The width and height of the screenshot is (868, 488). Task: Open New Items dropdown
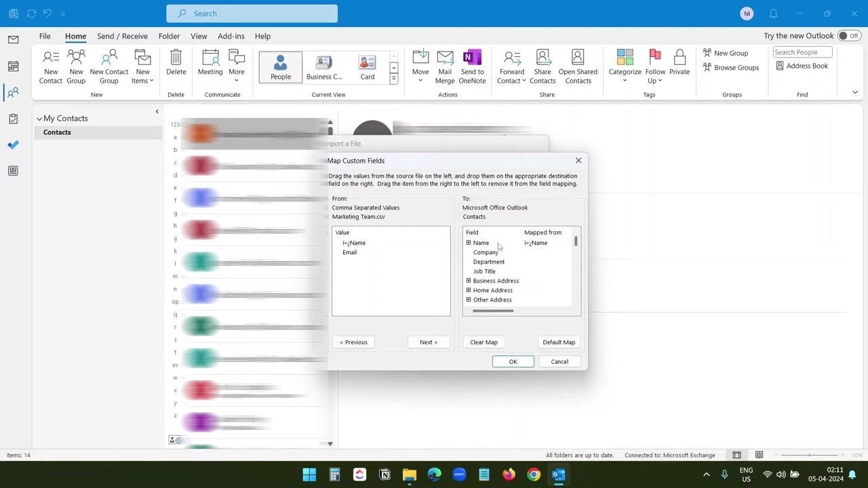pos(142,66)
